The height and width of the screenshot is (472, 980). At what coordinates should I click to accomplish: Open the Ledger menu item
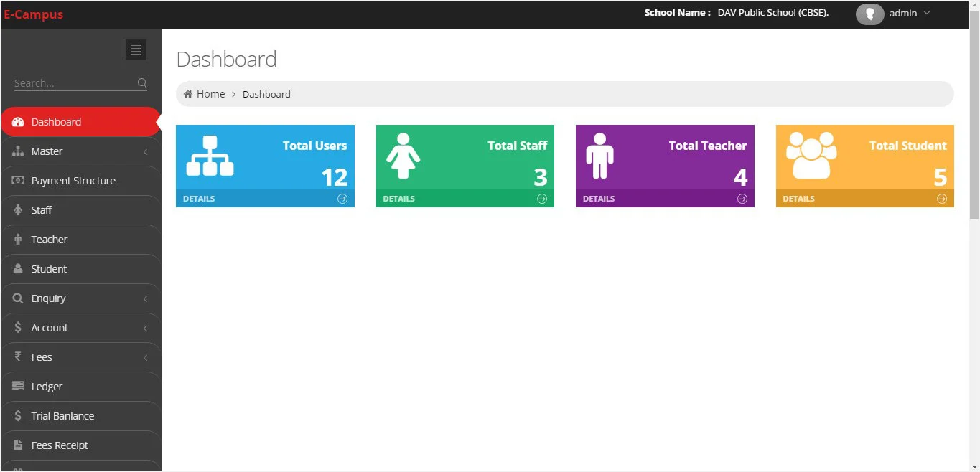80,387
